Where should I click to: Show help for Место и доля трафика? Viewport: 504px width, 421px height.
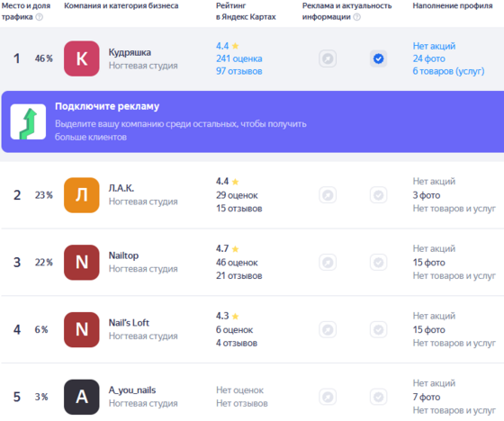point(40,17)
